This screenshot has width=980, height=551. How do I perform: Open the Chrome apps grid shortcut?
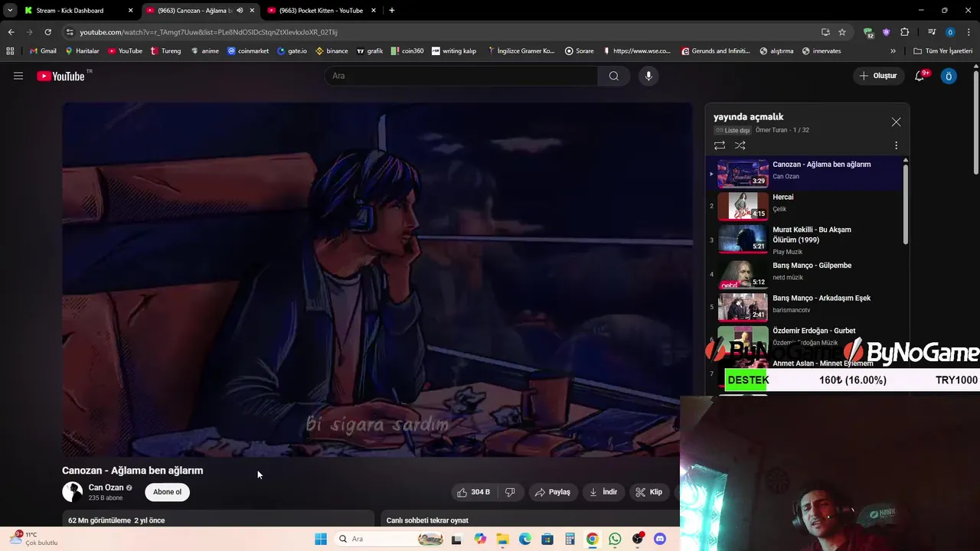10,51
